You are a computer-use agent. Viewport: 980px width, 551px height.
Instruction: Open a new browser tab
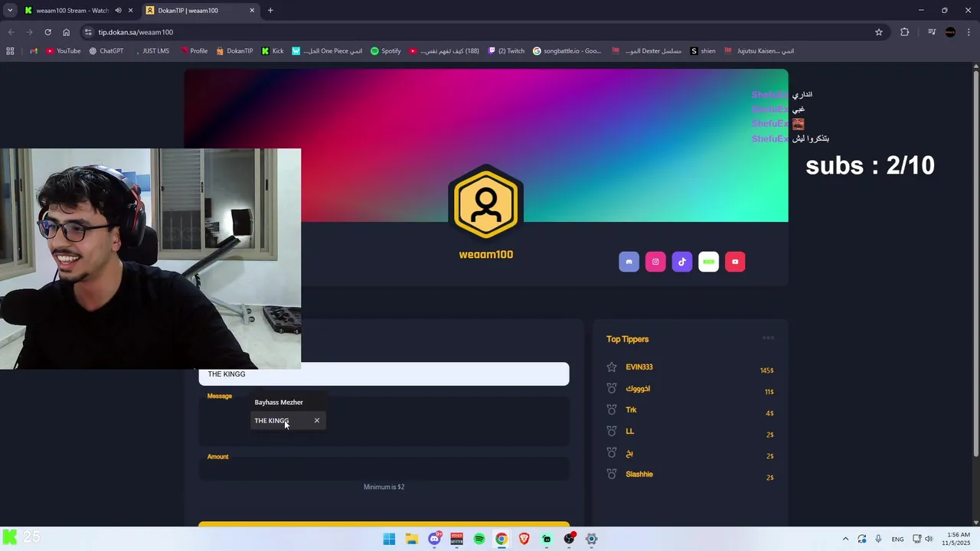coord(270,11)
